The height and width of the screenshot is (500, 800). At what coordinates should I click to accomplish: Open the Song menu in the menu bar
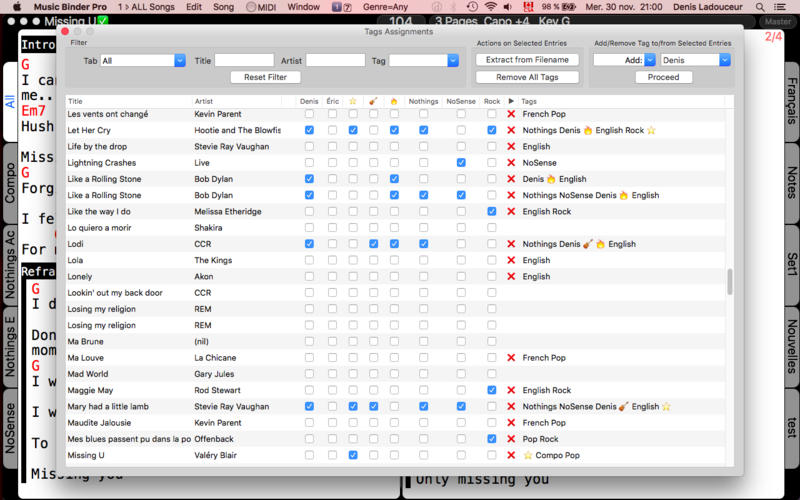tap(223, 7)
